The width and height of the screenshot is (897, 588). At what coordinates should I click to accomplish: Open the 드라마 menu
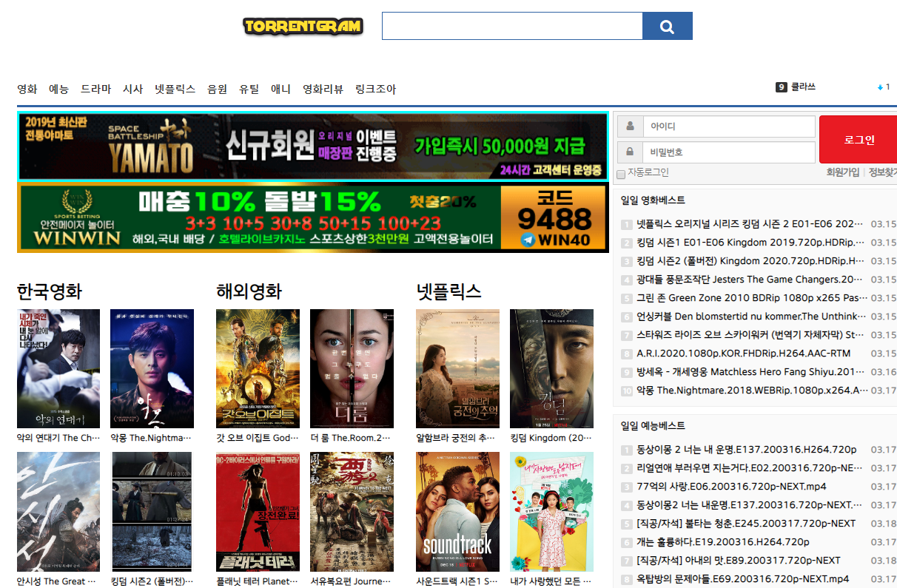pos(96,89)
